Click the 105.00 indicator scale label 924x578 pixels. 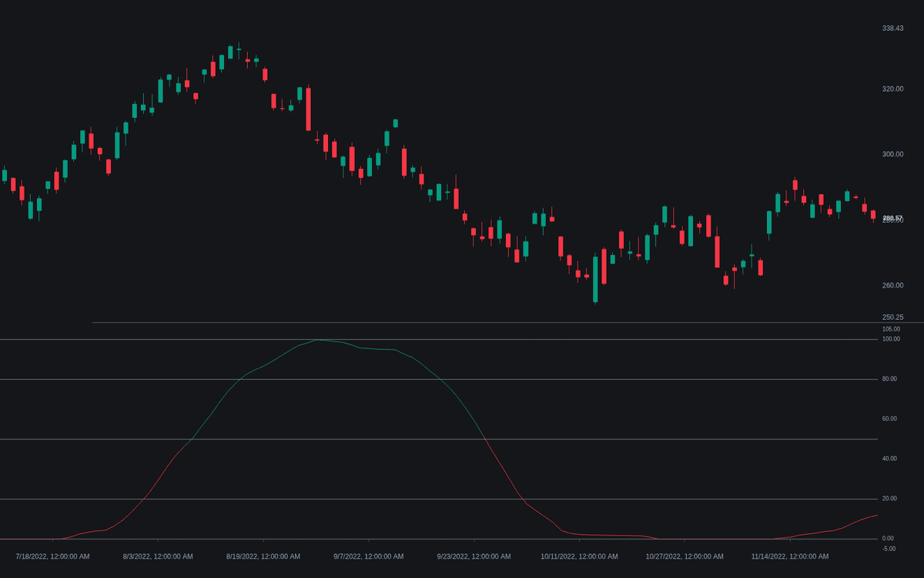coord(891,329)
